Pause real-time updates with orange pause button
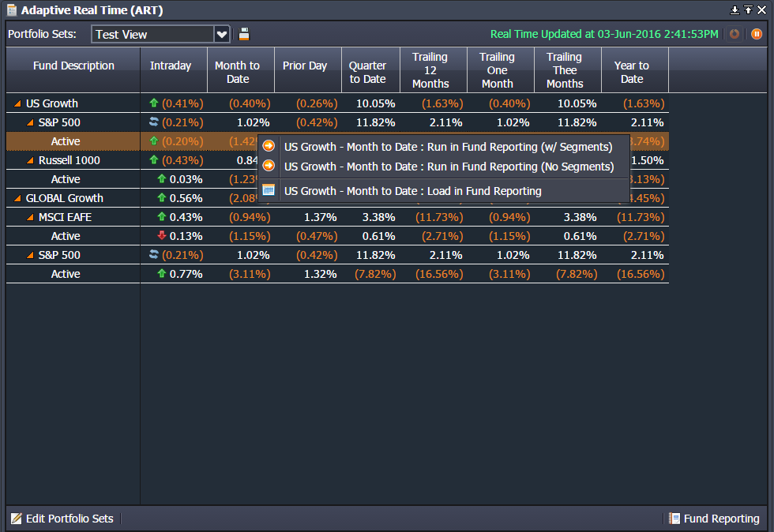The width and height of the screenshot is (774, 532). [757, 34]
